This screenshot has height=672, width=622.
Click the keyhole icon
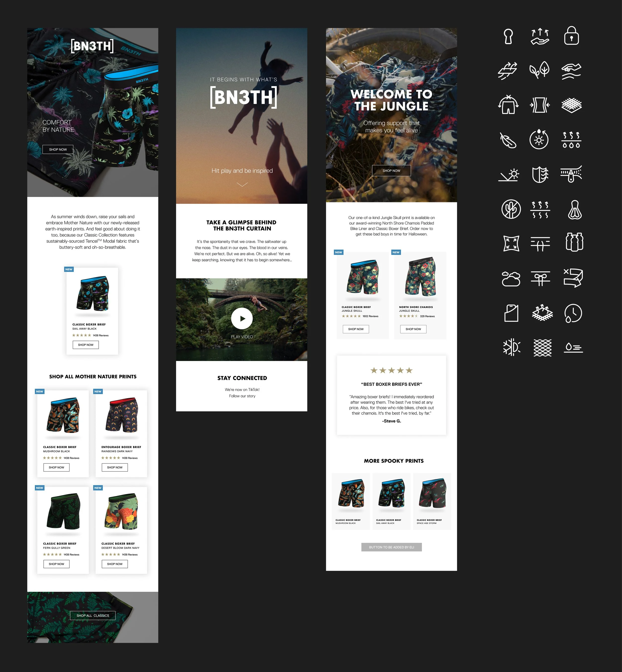pyautogui.click(x=508, y=36)
